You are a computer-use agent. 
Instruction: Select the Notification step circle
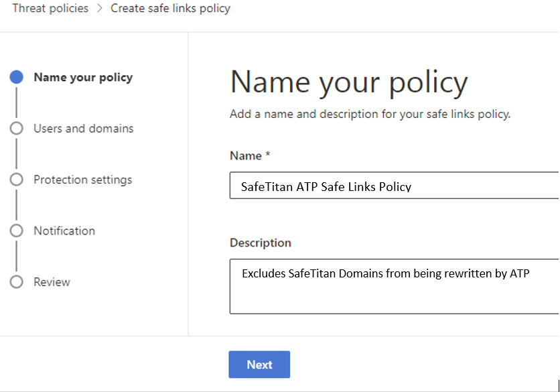[17, 231]
